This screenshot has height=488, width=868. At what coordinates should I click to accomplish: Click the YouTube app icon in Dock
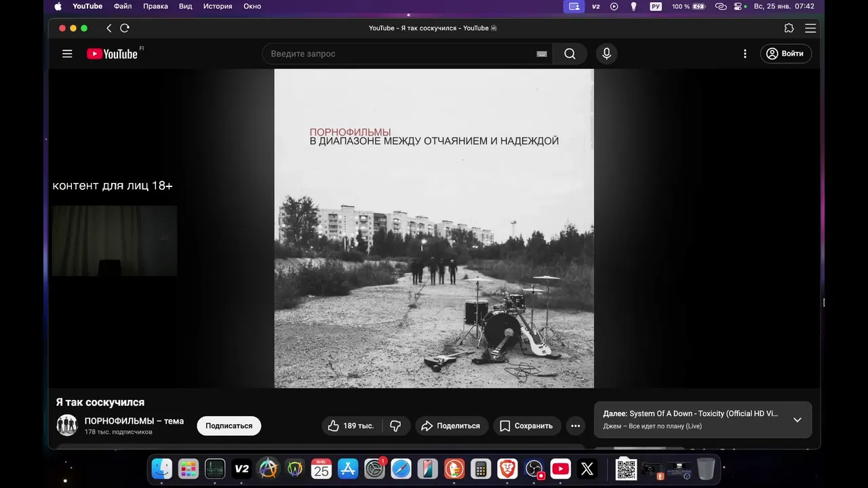[561, 468]
